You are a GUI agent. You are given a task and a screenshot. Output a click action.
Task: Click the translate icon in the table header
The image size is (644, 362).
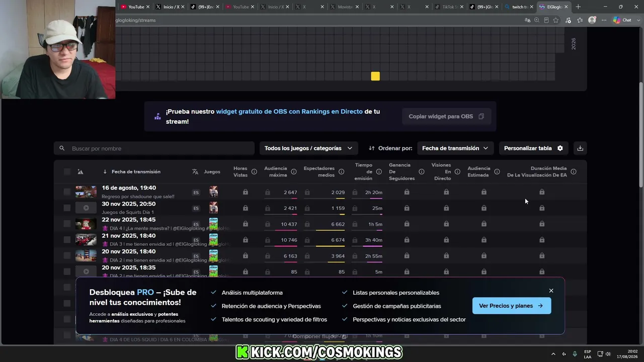tap(195, 172)
